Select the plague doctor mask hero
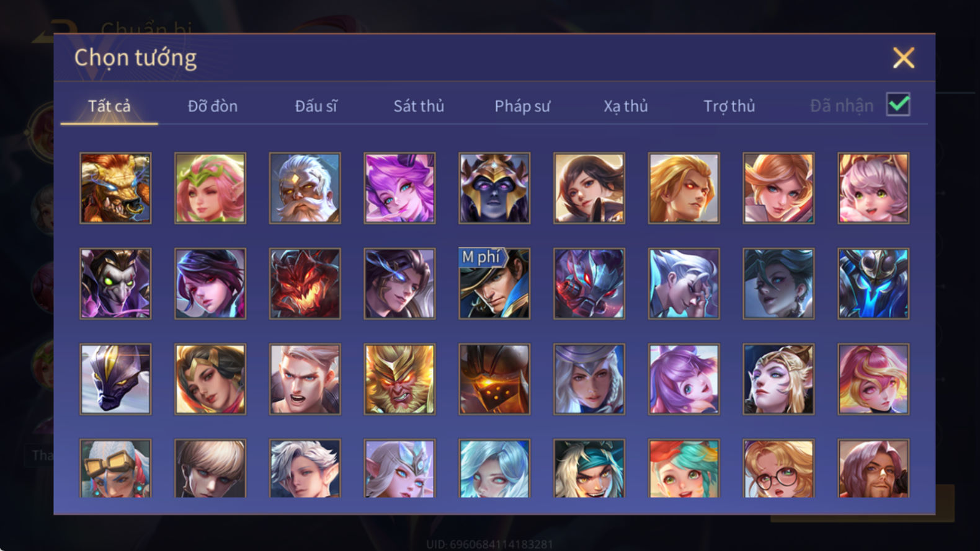 point(115,284)
